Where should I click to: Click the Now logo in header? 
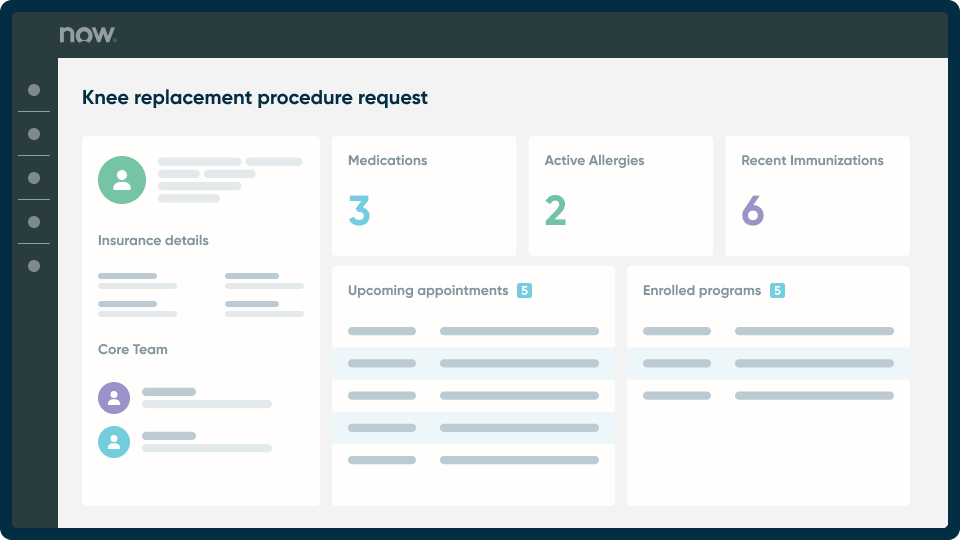point(88,34)
